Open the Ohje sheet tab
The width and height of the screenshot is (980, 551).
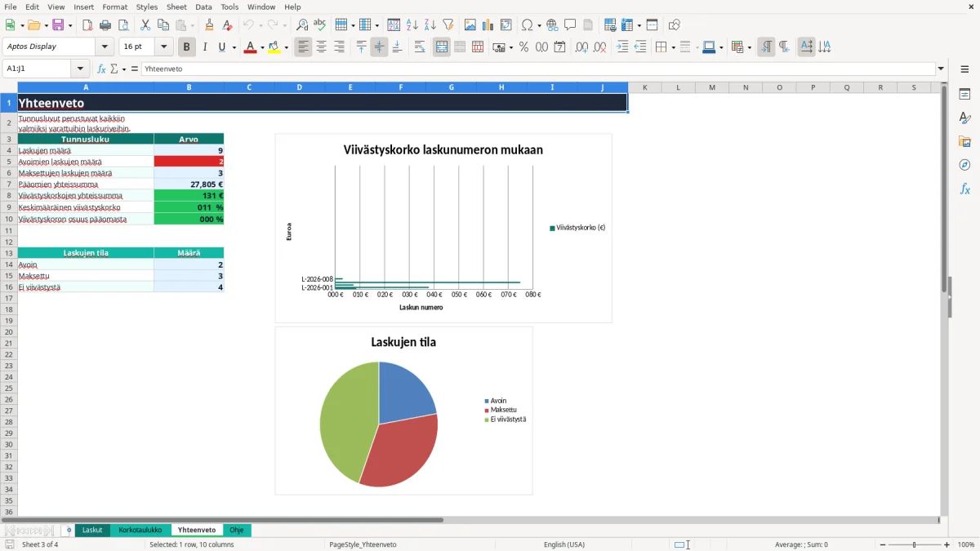237,531
